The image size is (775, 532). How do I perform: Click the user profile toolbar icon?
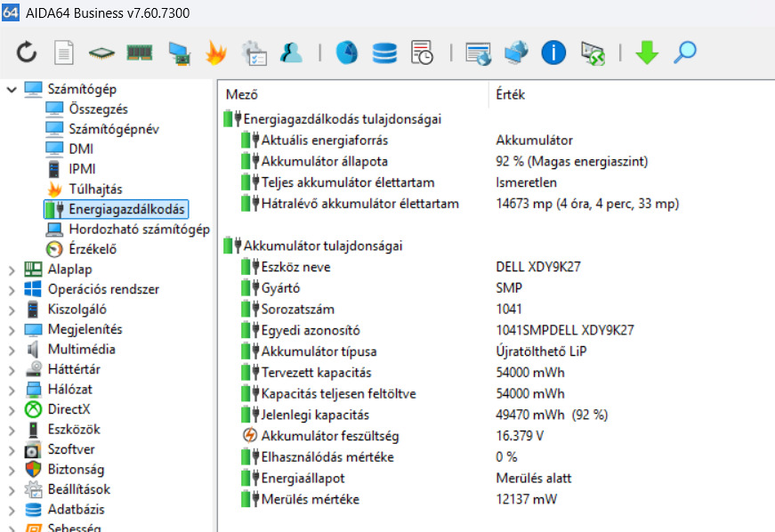point(291,52)
